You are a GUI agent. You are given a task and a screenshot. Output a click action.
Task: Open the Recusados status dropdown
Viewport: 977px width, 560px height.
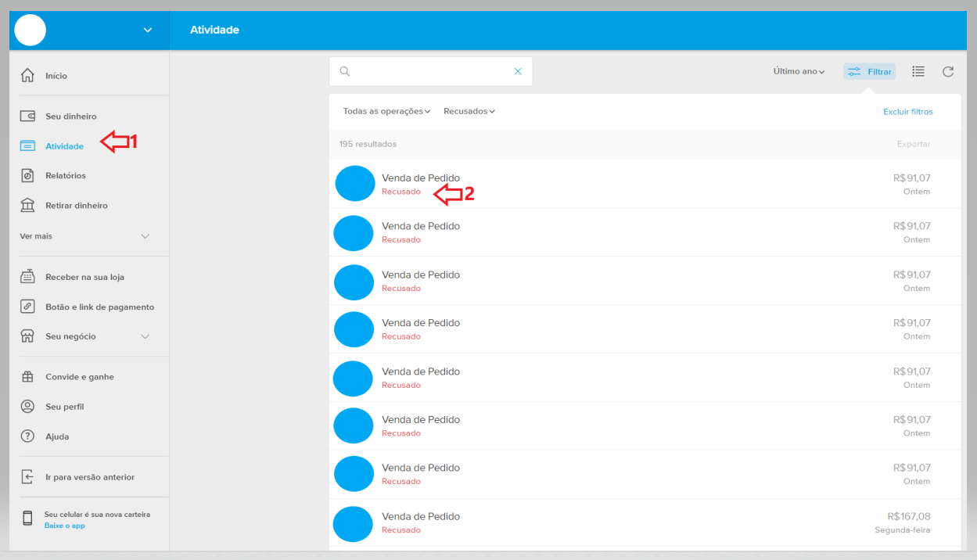pyautogui.click(x=469, y=112)
